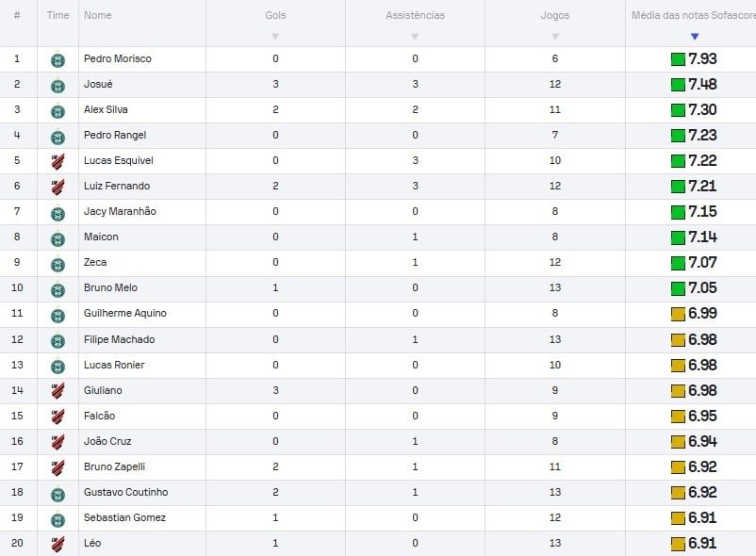756x556 pixels.
Task: Click the Nome column header
Action: point(97,15)
